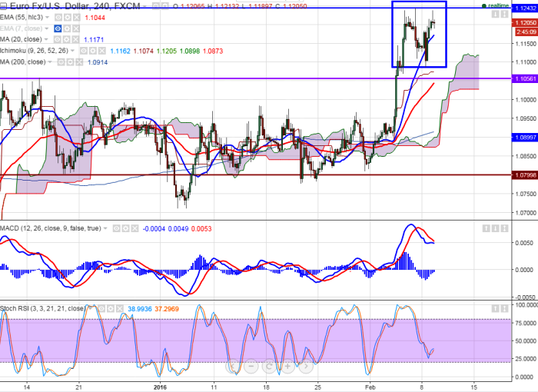Expand the MACD dropdown arrow

pyautogui.click(x=105, y=228)
